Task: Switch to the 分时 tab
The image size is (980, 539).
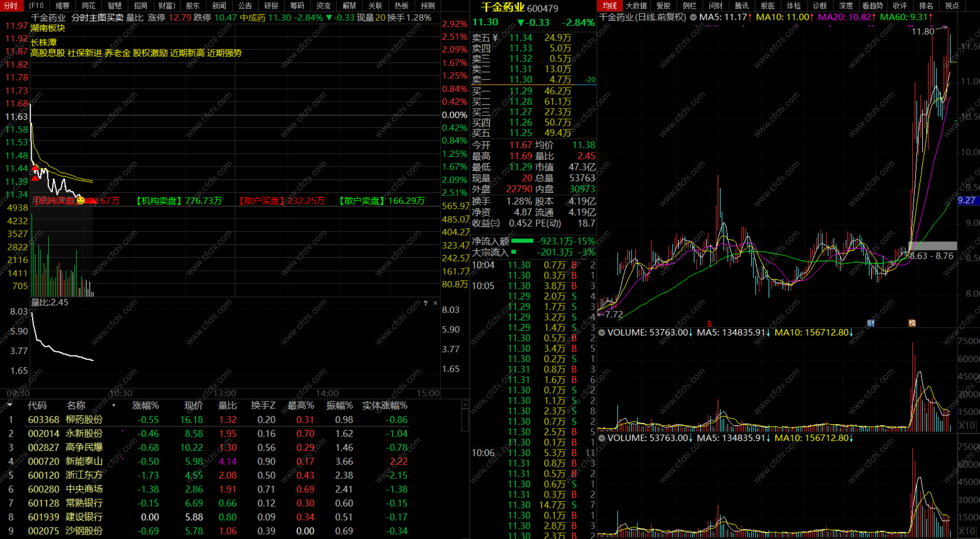Action: coord(11,5)
